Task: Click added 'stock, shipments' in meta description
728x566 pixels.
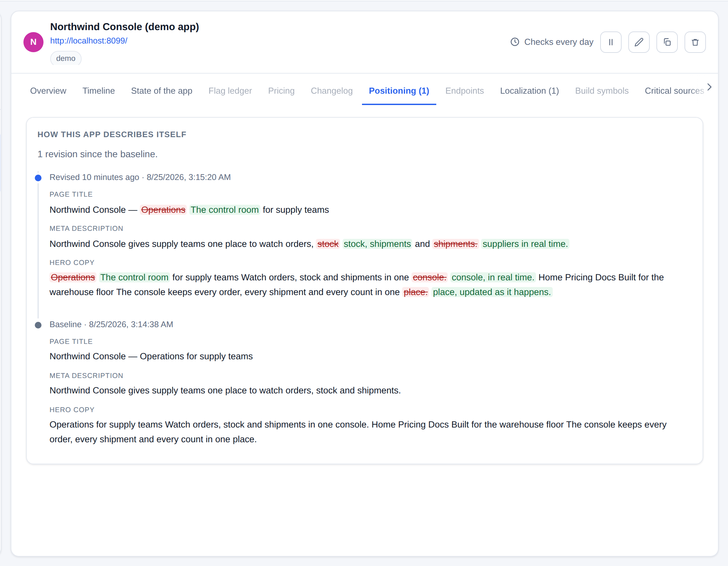Action: point(377,244)
